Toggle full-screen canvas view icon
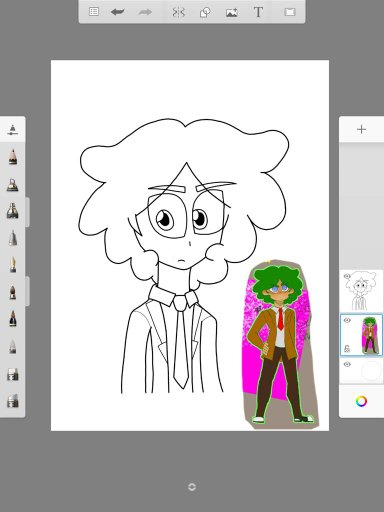 (290, 12)
